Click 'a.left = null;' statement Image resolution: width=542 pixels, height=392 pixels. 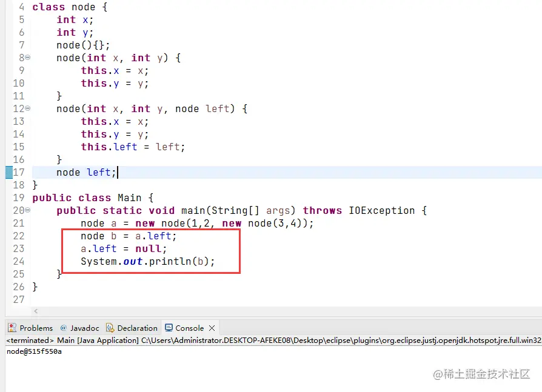pyautogui.click(x=124, y=248)
